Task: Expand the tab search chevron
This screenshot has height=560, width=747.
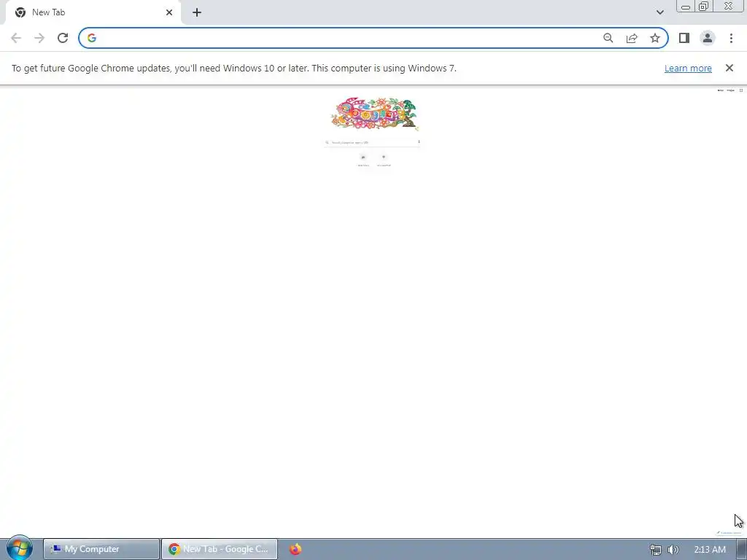Action: pos(659,12)
